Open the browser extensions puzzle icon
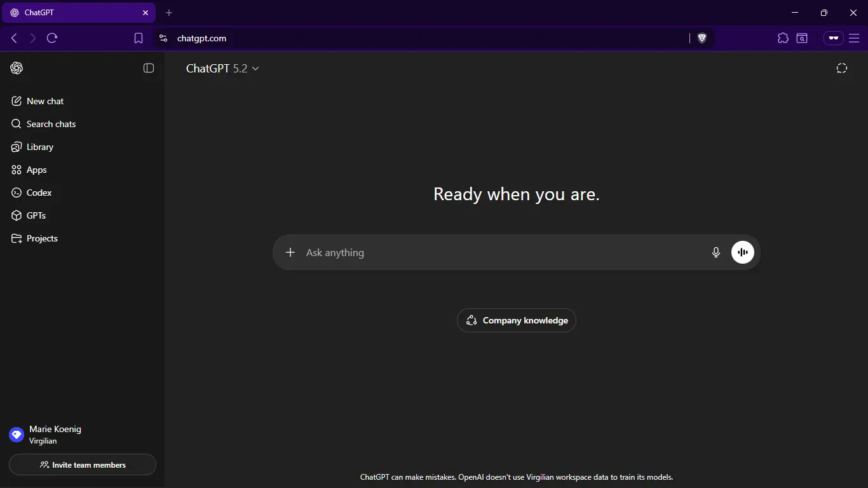The image size is (868, 488). (x=783, y=38)
